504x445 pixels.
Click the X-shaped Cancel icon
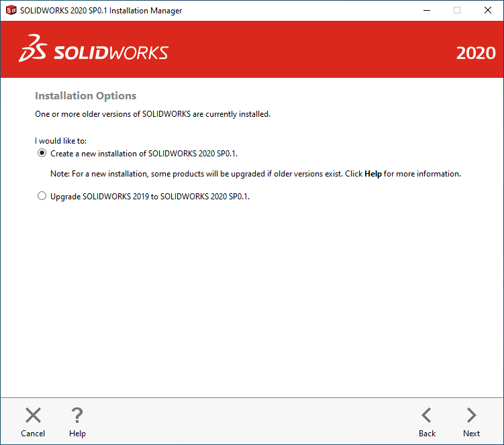33,415
